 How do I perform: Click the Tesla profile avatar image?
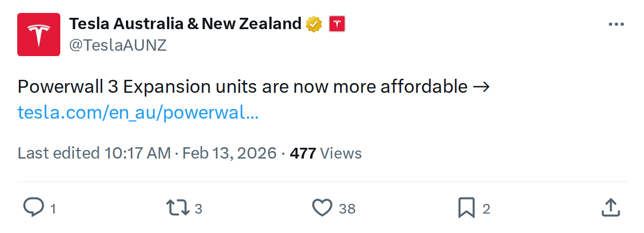pos(39,35)
